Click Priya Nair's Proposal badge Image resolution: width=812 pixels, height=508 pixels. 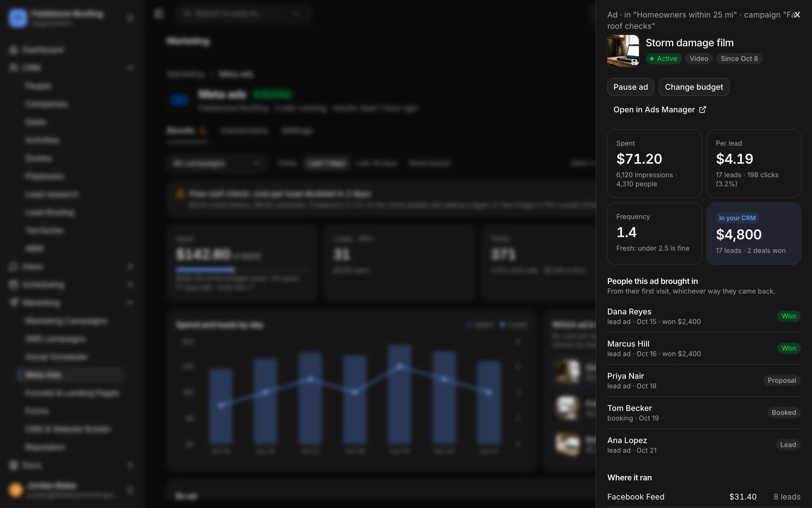tap(782, 380)
